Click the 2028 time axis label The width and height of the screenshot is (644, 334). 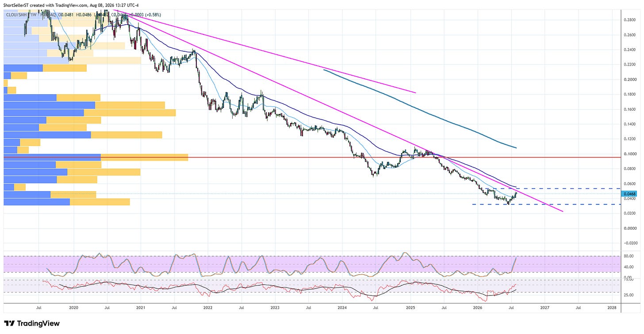pyautogui.click(x=612, y=307)
